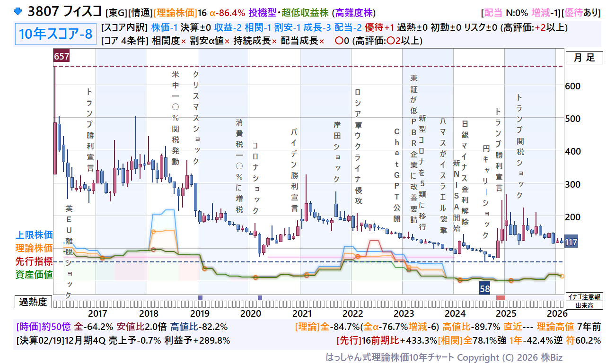615x364 pixels.
Task: Click the 過熱度 label box
Action: pyautogui.click(x=33, y=302)
